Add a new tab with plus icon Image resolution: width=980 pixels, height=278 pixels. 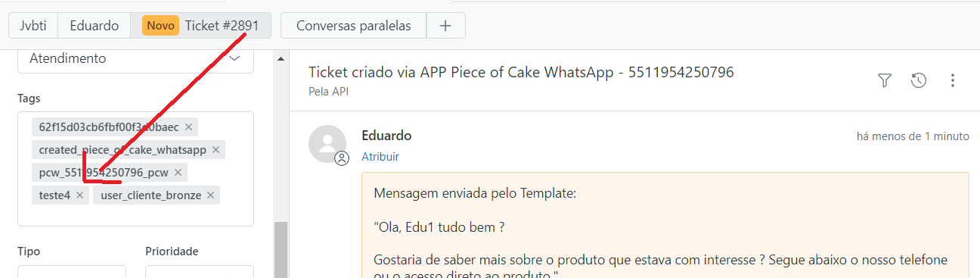click(445, 25)
